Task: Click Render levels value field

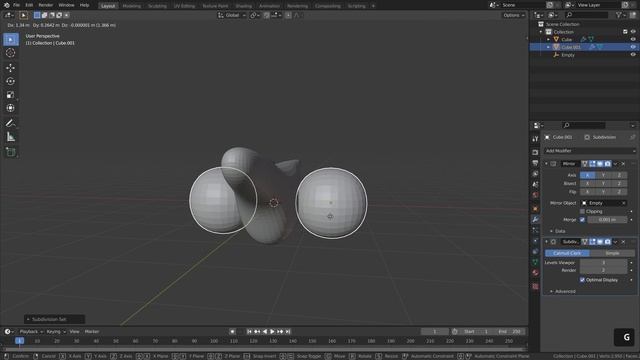Action: [603, 270]
